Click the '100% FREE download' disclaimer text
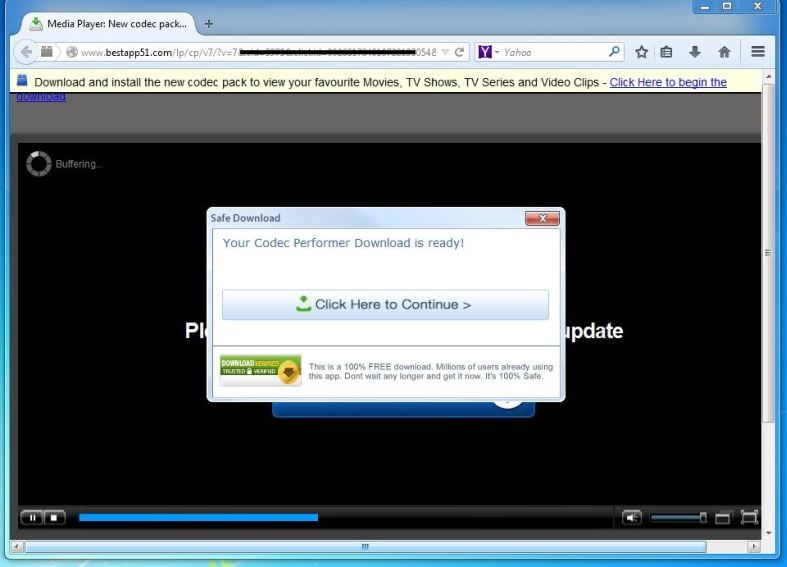Viewport: 787px width, 567px height. pos(431,371)
